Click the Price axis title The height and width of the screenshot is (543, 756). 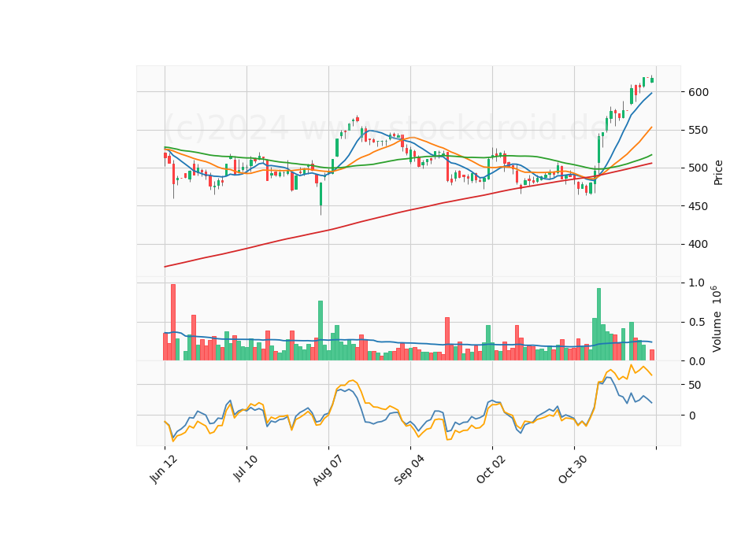pyautogui.click(x=718, y=172)
